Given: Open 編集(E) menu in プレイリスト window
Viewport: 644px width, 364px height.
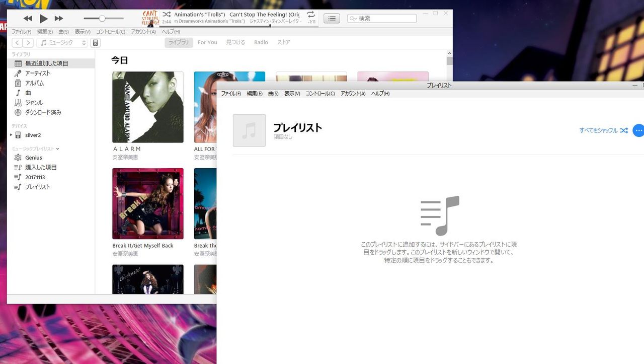Looking at the screenshot, I should pyautogui.click(x=255, y=94).
